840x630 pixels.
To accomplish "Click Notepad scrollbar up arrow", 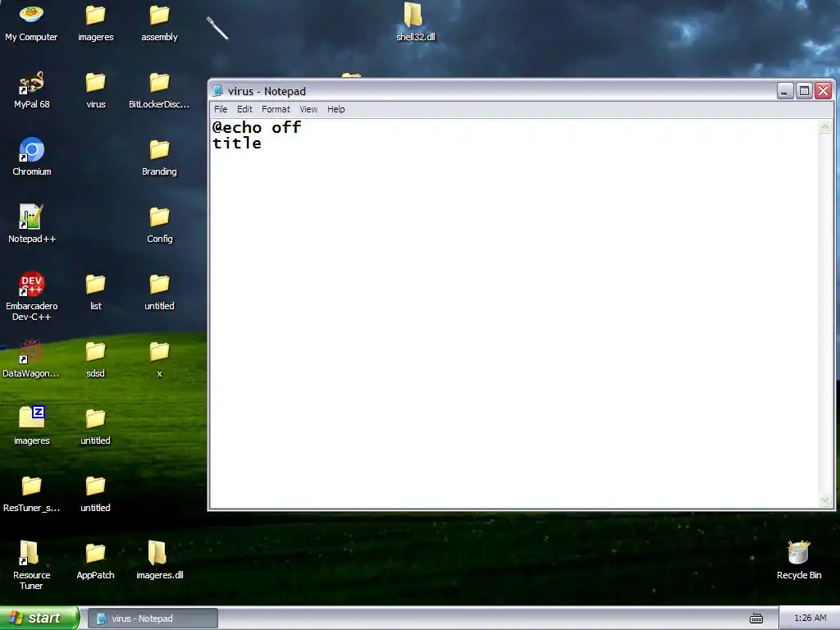I will coord(825,127).
